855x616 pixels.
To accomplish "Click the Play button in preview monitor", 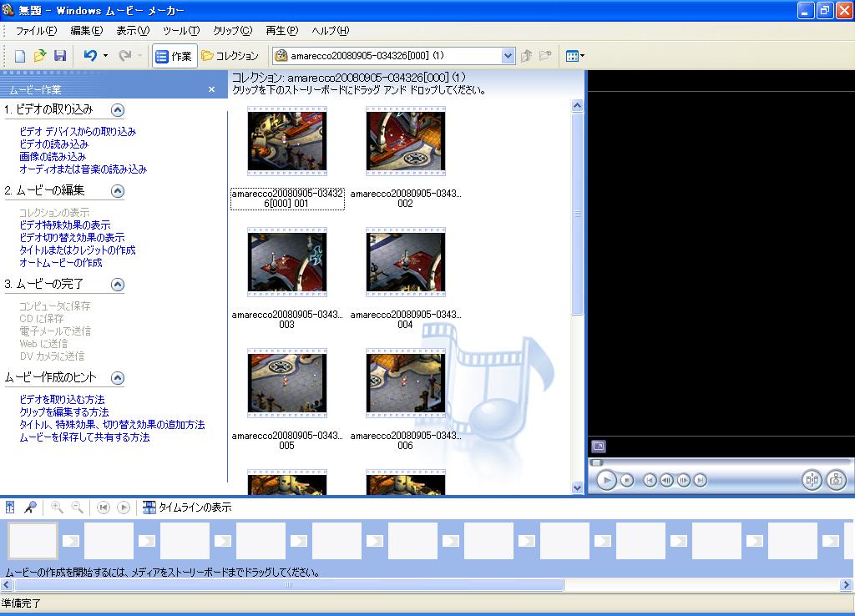I will 606,480.
